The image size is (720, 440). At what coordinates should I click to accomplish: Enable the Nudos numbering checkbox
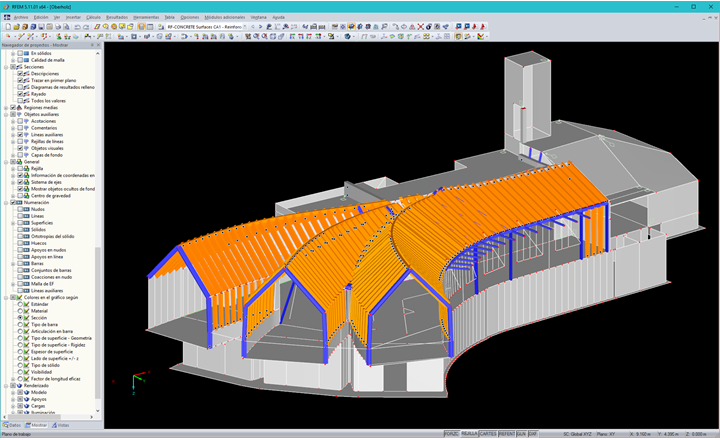20,209
